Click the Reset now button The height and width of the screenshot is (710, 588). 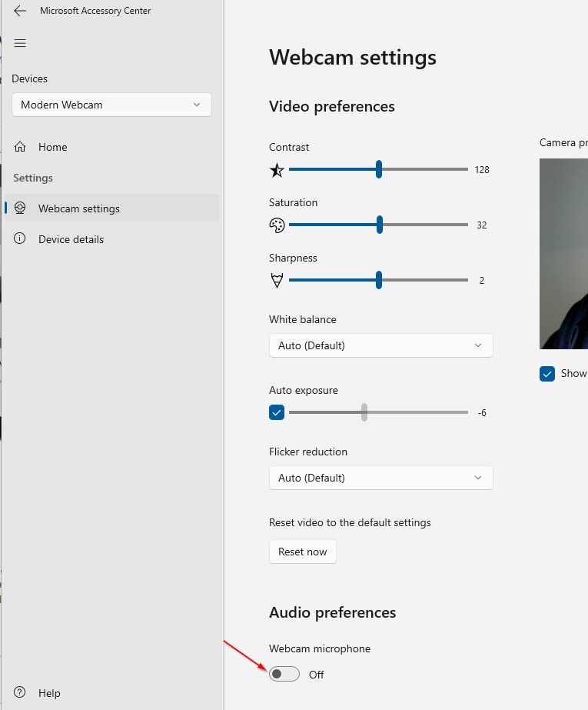[x=303, y=552]
